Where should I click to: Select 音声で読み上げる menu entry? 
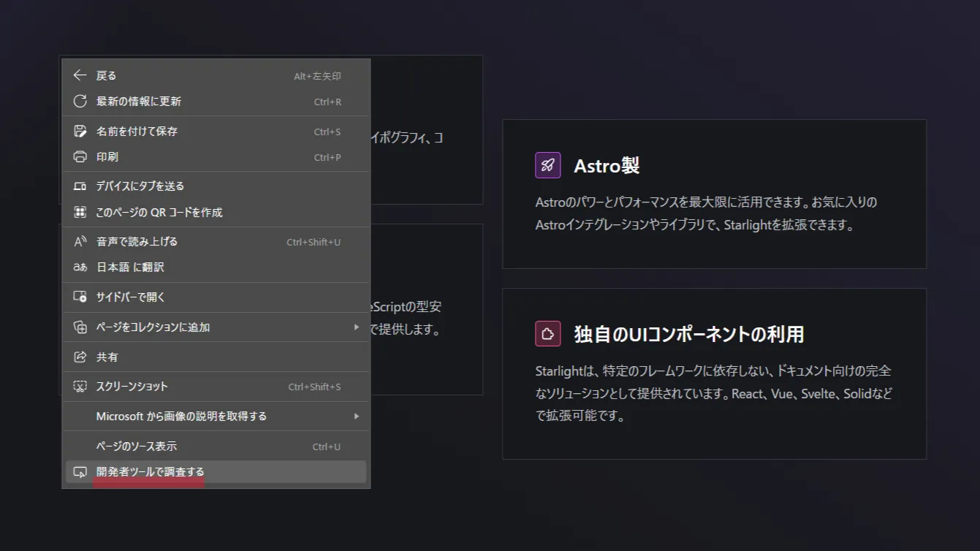(216, 242)
